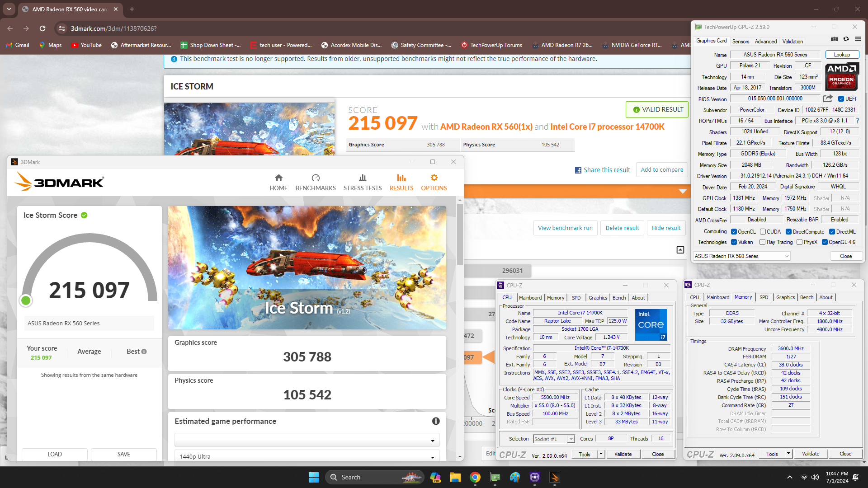Click GPU-Z screenshot camera icon
Viewport: 868px width, 488px height.
pyautogui.click(x=835, y=39)
